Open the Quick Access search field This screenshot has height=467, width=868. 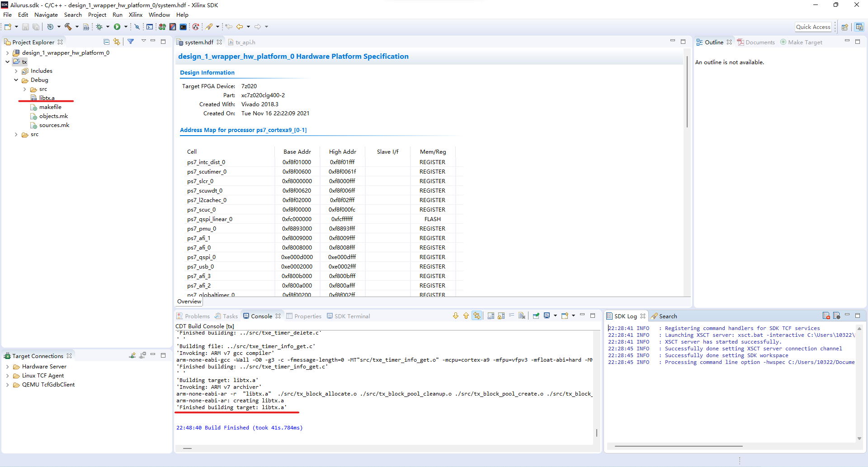(813, 27)
